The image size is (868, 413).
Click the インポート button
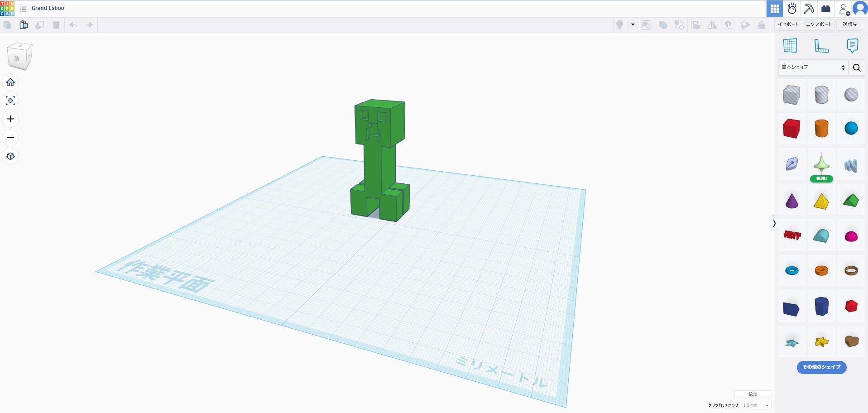tap(788, 24)
